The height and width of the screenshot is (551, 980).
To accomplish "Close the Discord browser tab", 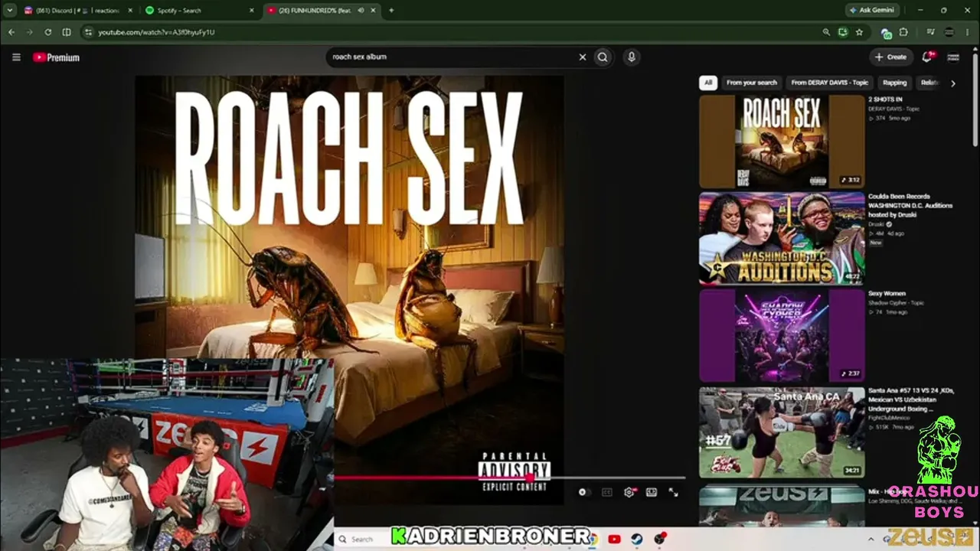I will pos(129,11).
